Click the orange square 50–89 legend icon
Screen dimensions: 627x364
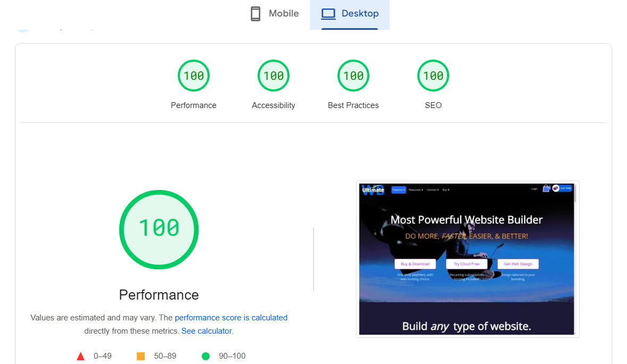(141, 356)
